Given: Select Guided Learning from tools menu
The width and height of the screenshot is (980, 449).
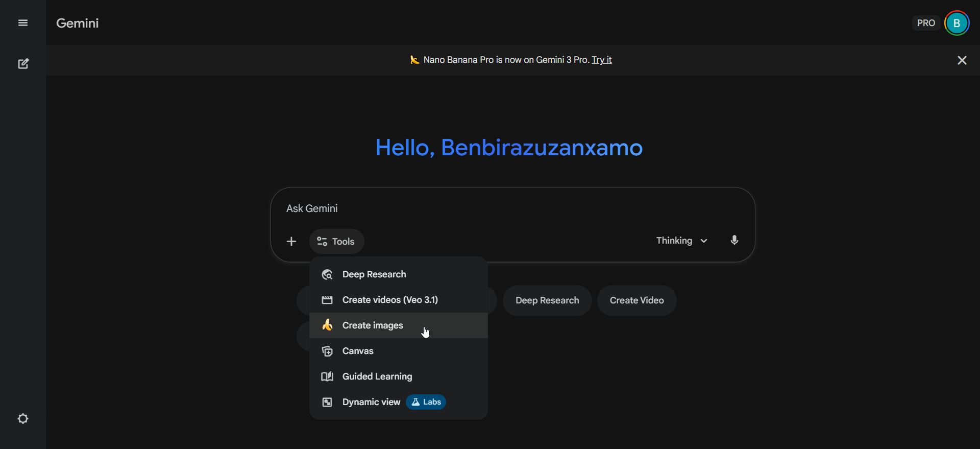Looking at the screenshot, I should click(377, 376).
